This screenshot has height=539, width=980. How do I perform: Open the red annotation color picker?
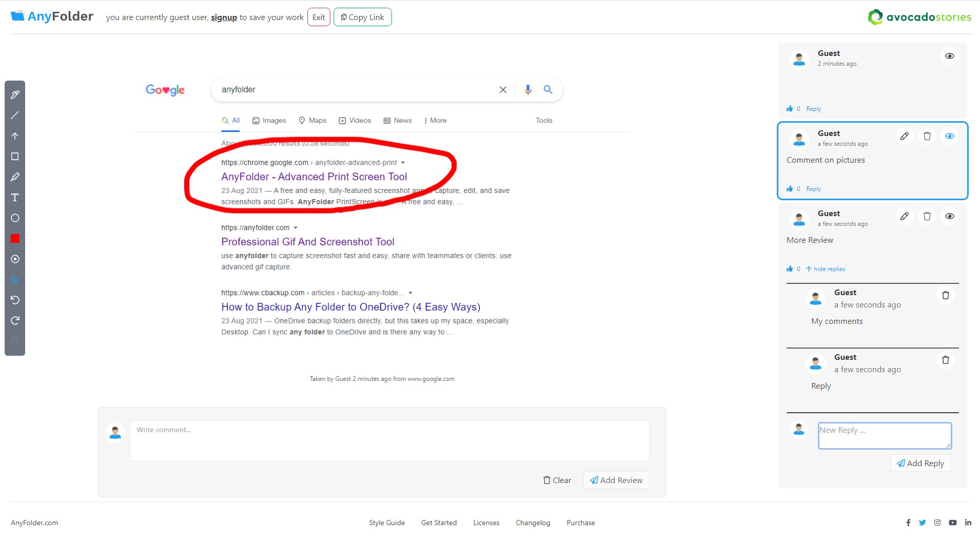click(x=15, y=239)
